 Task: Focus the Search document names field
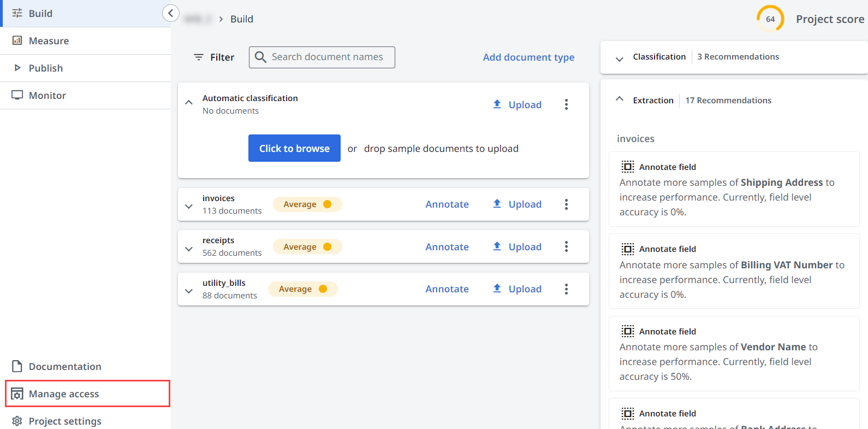[x=328, y=57]
